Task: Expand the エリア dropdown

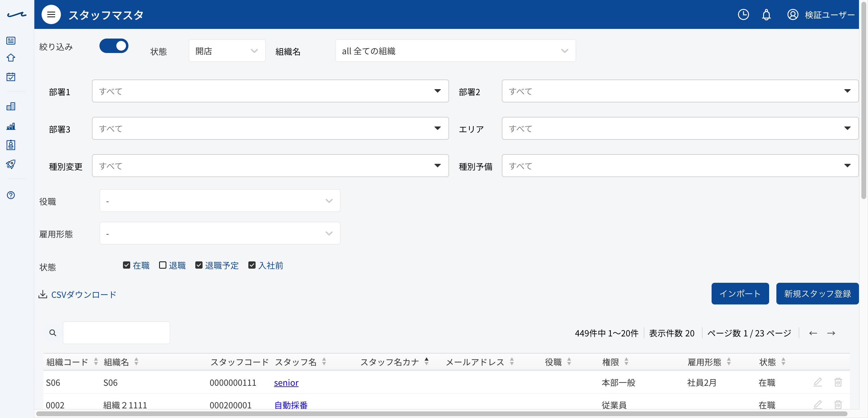Action: [x=680, y=128]
